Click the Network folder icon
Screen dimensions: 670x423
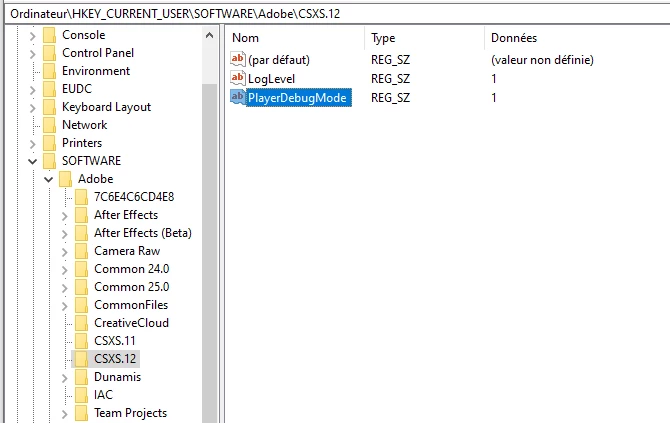tap(50, 125)
